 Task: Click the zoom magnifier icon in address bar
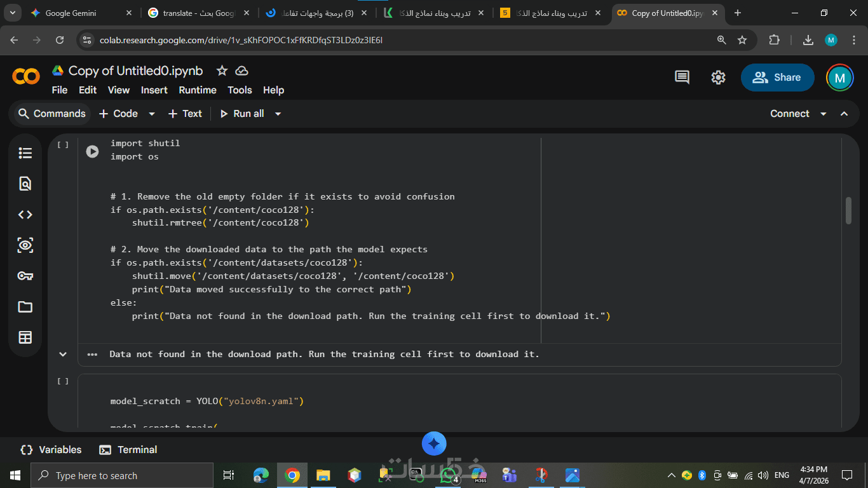(x=722, y=40)
